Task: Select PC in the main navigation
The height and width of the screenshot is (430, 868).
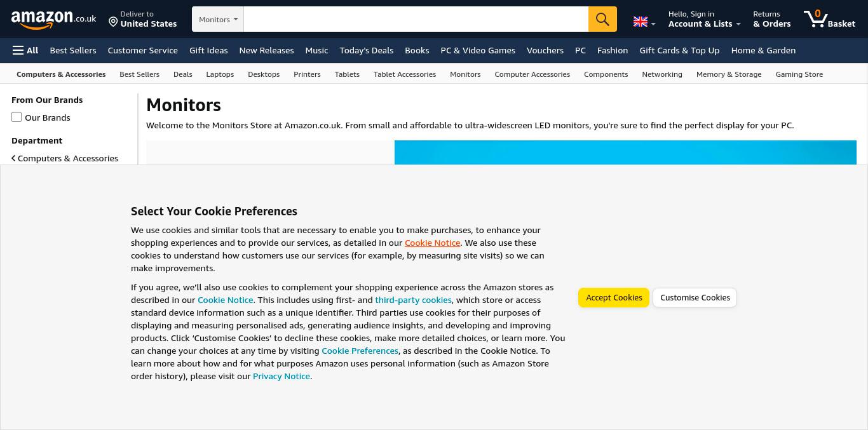Action: coord(580,50)
